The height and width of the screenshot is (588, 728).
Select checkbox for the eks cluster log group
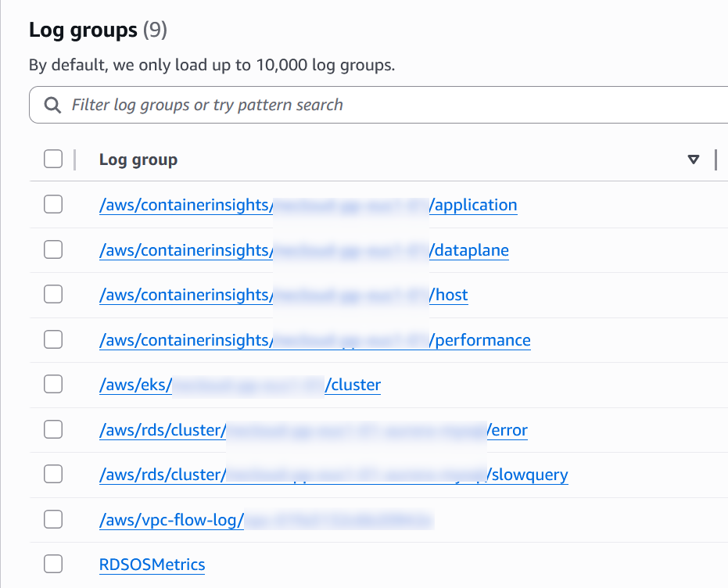click(x=53, y=385)
